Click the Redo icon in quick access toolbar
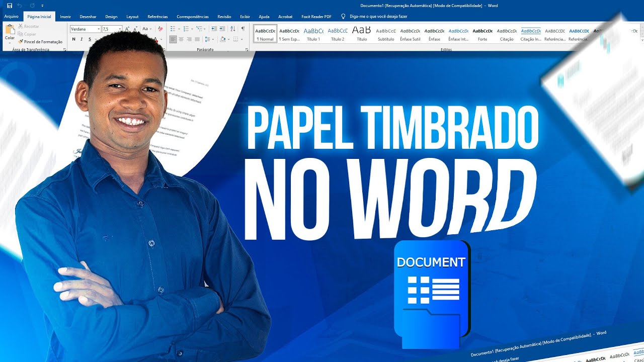The width and height of the screenshot is (644, 362). pyautogui.click(x=32, y=6)
